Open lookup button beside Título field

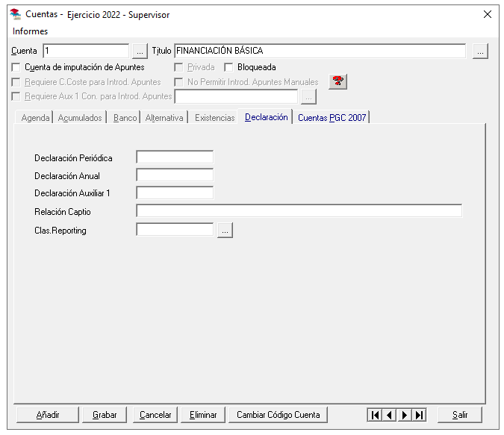coord(481,51)
